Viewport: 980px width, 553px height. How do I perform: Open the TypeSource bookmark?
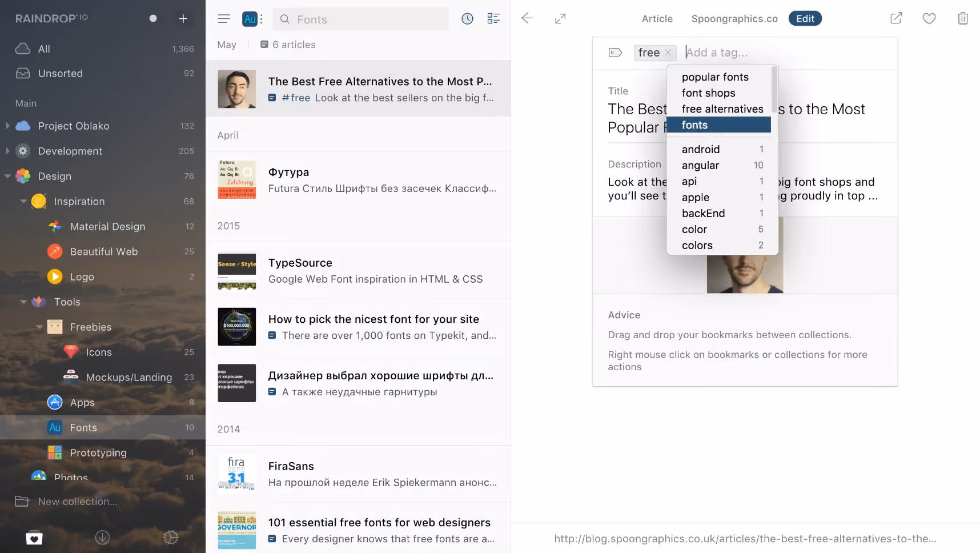[x=358, y=271]
